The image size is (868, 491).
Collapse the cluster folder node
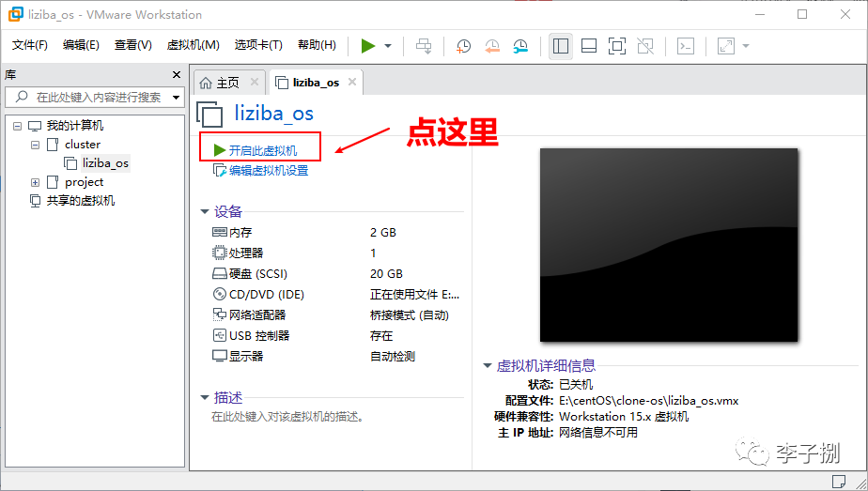[36, 145]
